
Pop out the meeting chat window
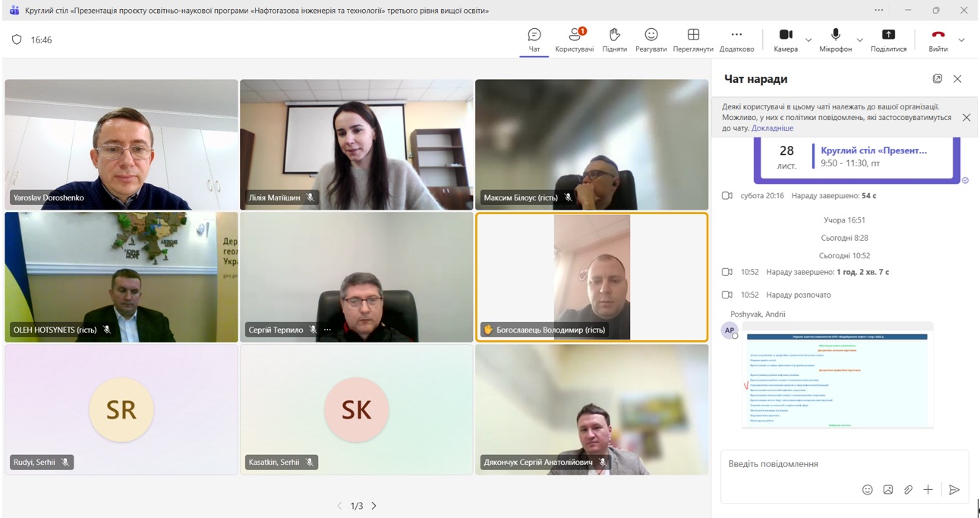click(937, 79)
